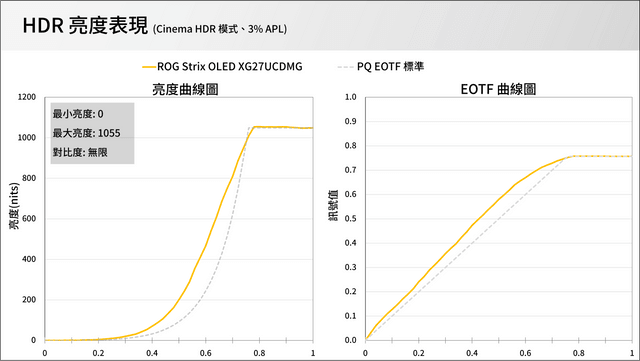Select the "最大亮度: 1055" info line
This screenshot has height=361, width=640.
(x=87, y=133)
